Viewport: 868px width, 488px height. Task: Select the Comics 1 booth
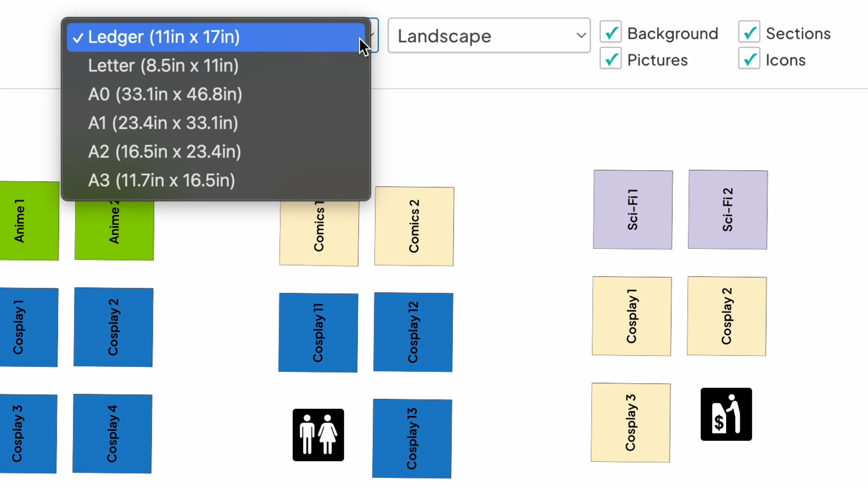(319, 233)
